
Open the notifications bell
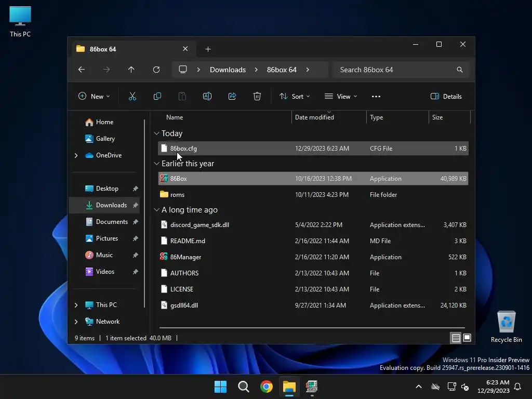(518, 387)
